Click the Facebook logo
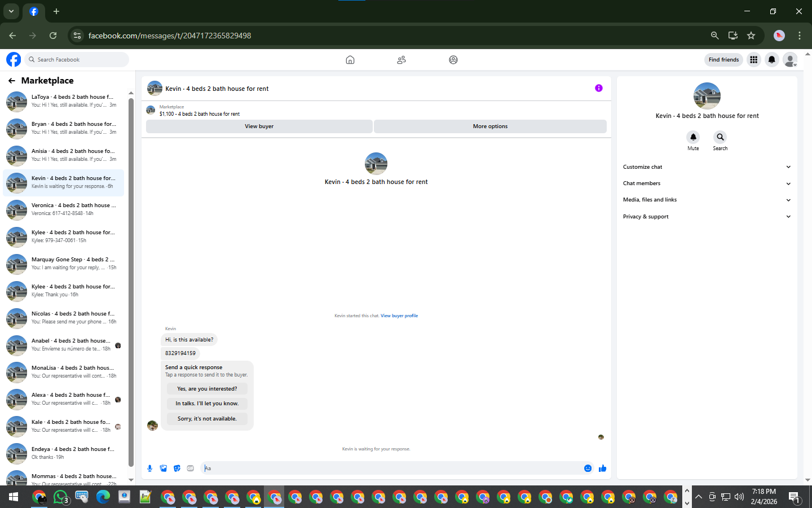The height and width of the screenshot is (508, 812). pyautogui.click(x=14, y=59)
